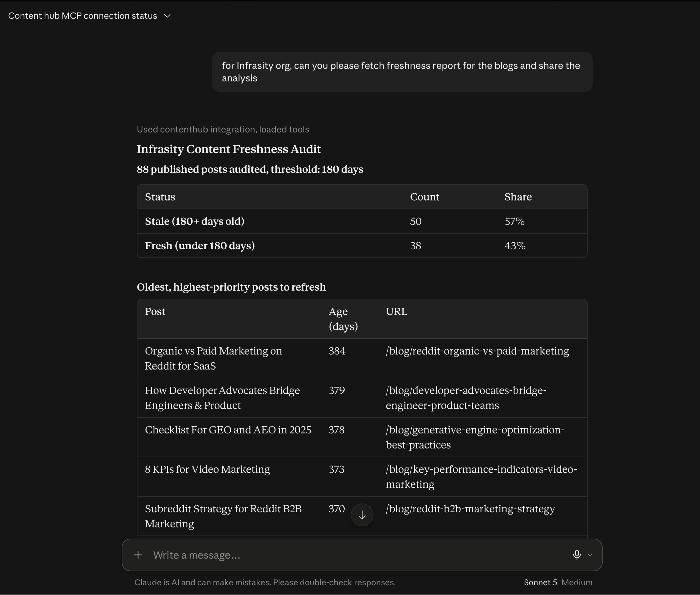The image size is (700, 595).
Task: Jump to bottom with the down-arrow button
Action: pos(362,515)
